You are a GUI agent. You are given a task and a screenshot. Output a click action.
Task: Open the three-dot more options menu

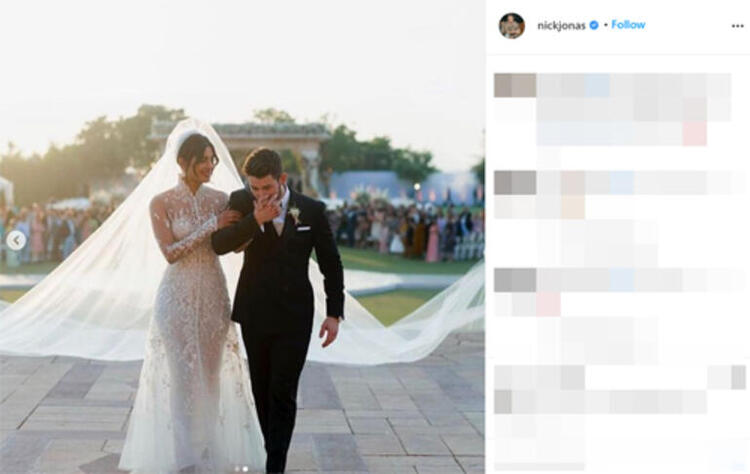[738, 26]
